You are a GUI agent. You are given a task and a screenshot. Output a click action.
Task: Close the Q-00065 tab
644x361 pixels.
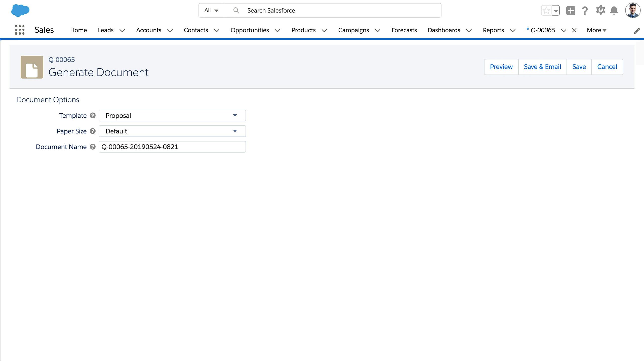coord(574,30)
